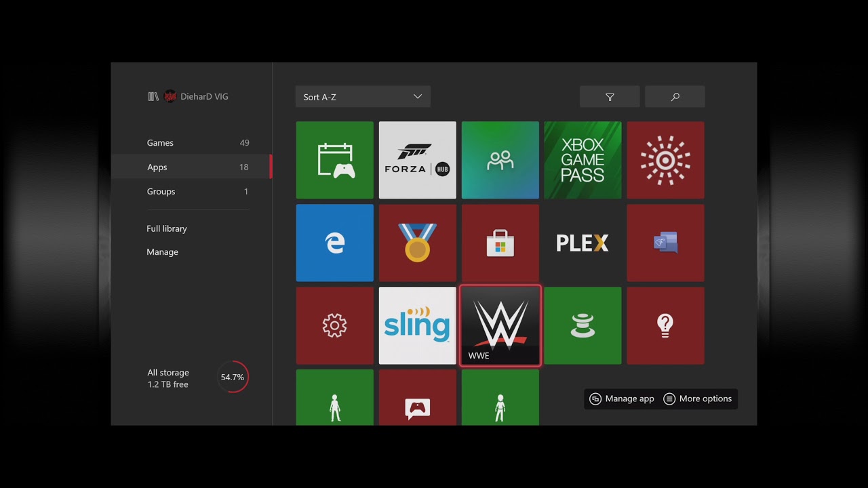Launch the Forza Hub app tile
The width and height of the screenshot is (868, 488).
(x=417, y=160)
